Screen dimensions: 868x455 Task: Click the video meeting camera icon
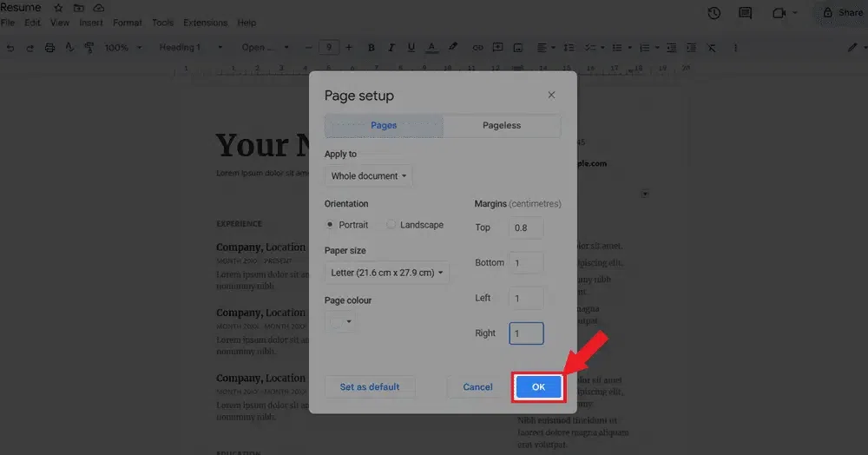point(779,13)
